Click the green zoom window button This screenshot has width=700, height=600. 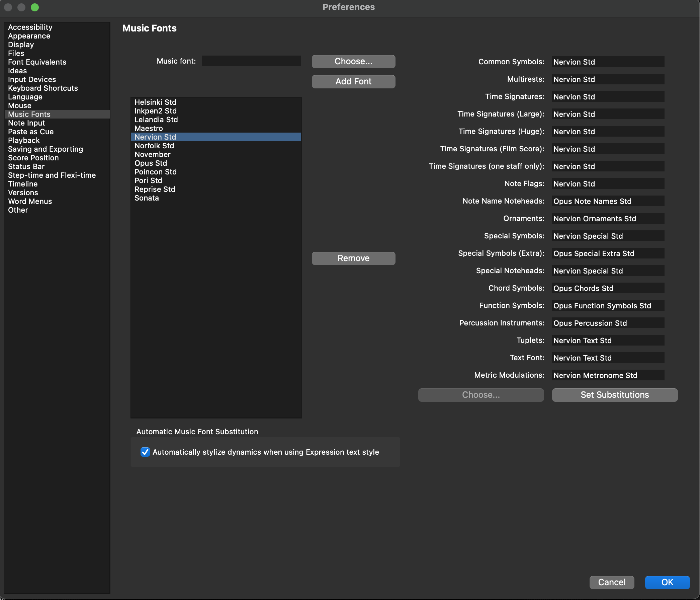pos(35,7)
